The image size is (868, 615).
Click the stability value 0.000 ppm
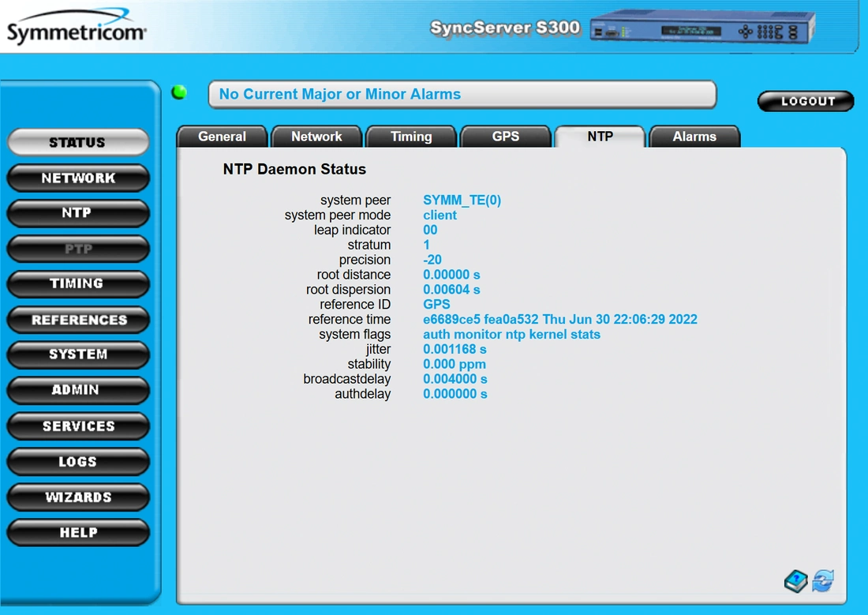454,365
